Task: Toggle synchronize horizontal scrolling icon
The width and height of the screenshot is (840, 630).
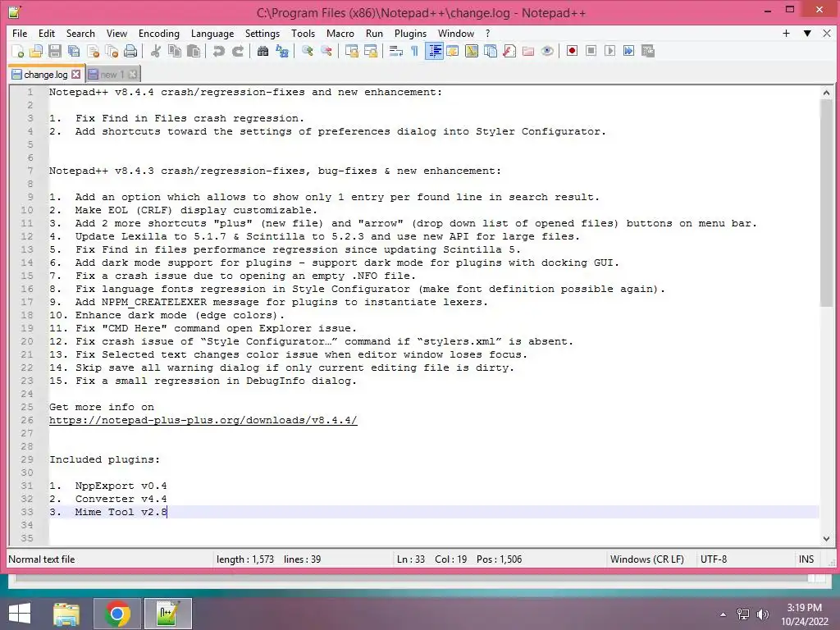Action: [371, 51]
